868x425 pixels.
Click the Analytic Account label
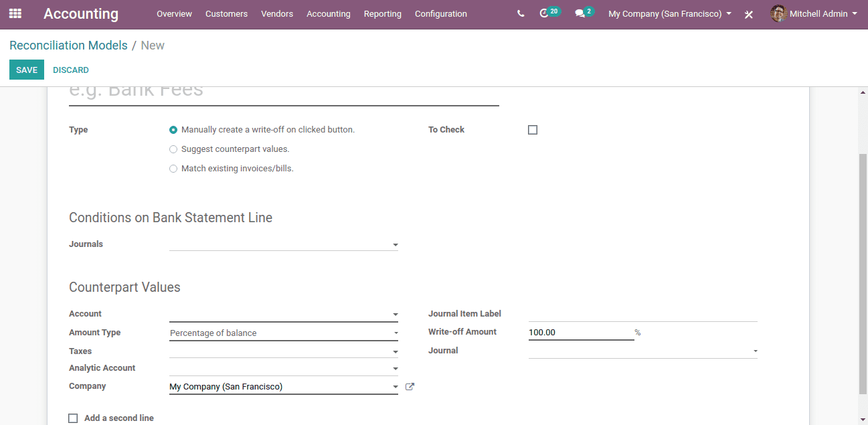102,368
